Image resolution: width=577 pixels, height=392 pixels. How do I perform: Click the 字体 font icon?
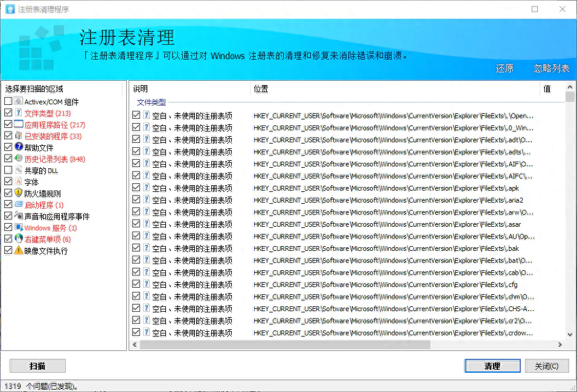pos(18,182)
